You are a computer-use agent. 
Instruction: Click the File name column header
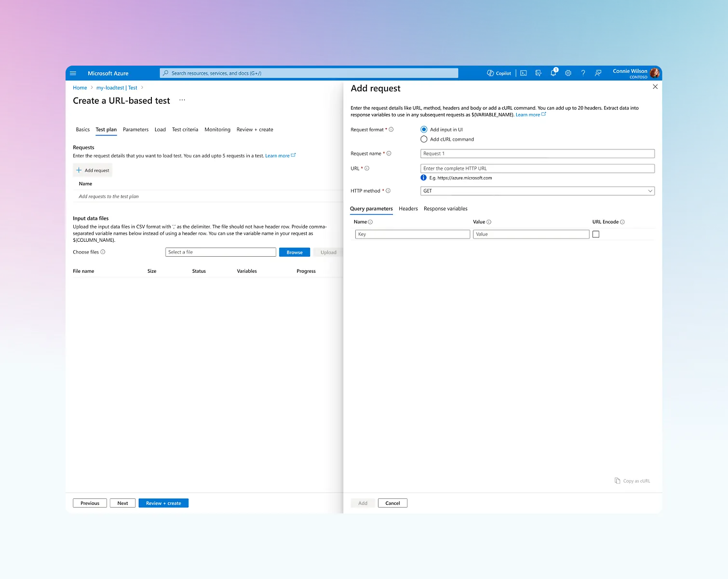83,271
